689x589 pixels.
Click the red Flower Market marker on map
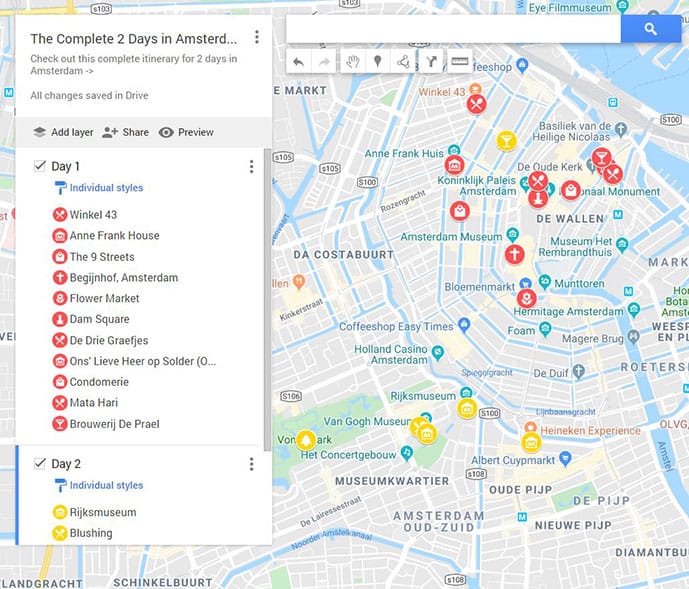[x=526, y=298]
